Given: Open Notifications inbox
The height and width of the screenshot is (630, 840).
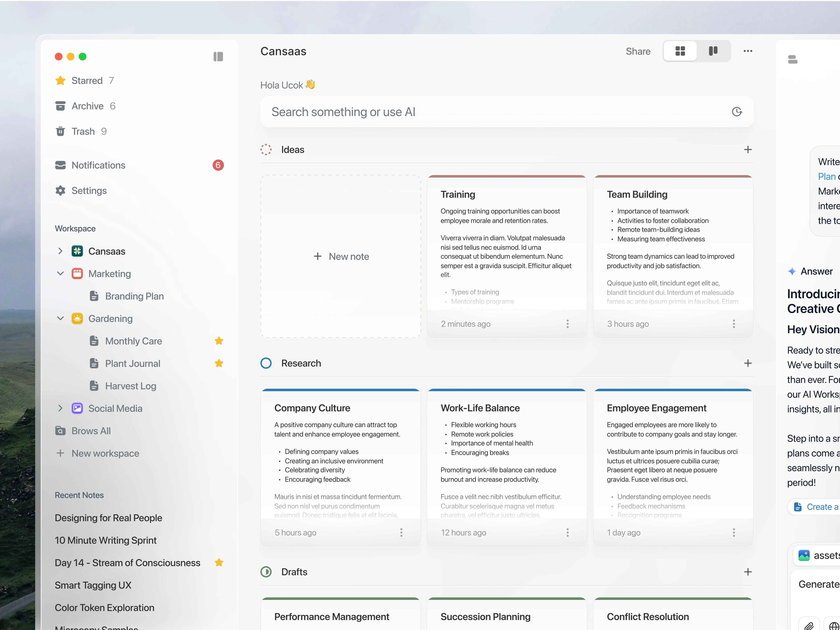Looking at the screenshot, I should [98, 165].
